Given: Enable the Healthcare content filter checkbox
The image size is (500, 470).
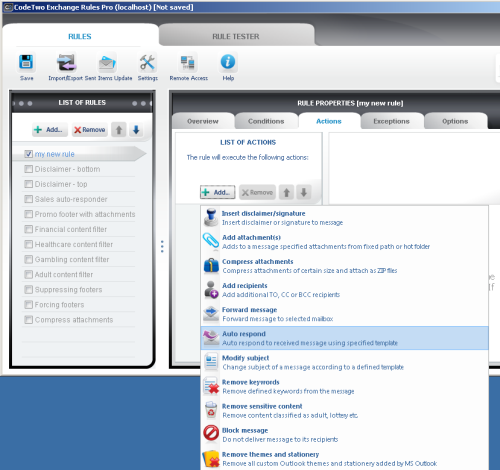Looking at the screenshot, I should (28, 244).
